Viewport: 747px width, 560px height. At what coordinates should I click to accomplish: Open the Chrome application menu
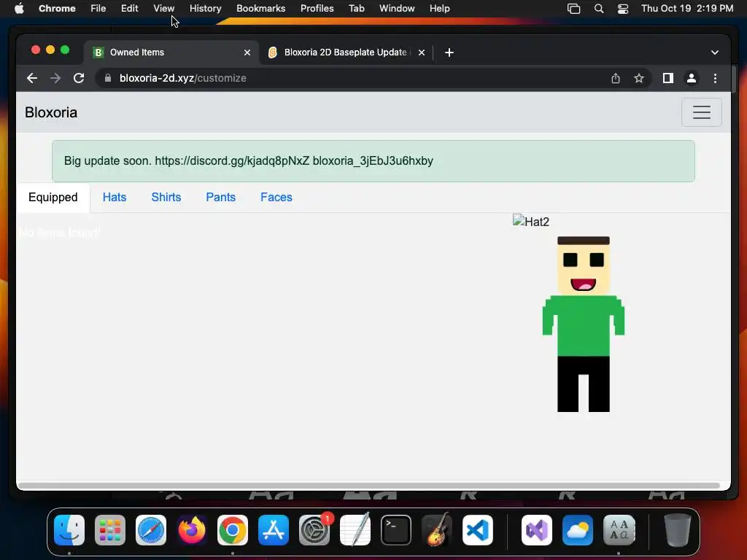(57, 9)
